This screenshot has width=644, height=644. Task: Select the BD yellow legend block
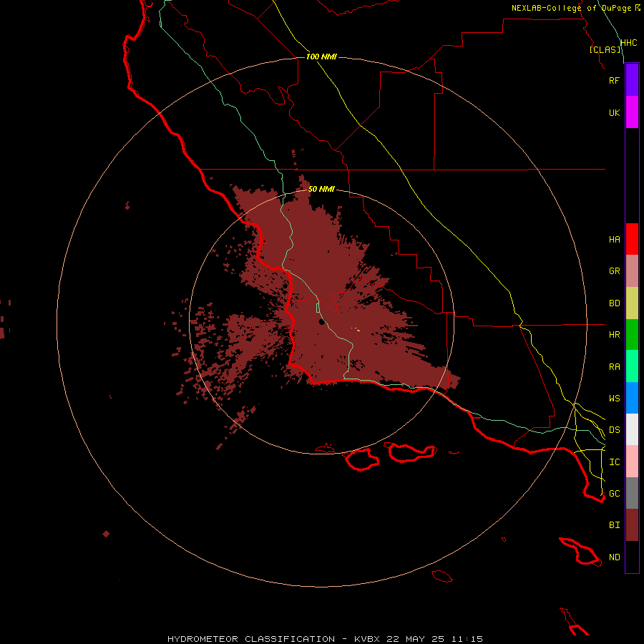pyautogui.click(x=632, y=303)
